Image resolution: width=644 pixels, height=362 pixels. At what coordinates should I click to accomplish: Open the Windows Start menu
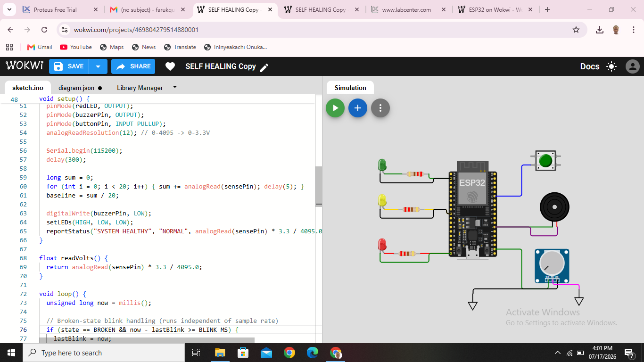click(x=11, y=353)
